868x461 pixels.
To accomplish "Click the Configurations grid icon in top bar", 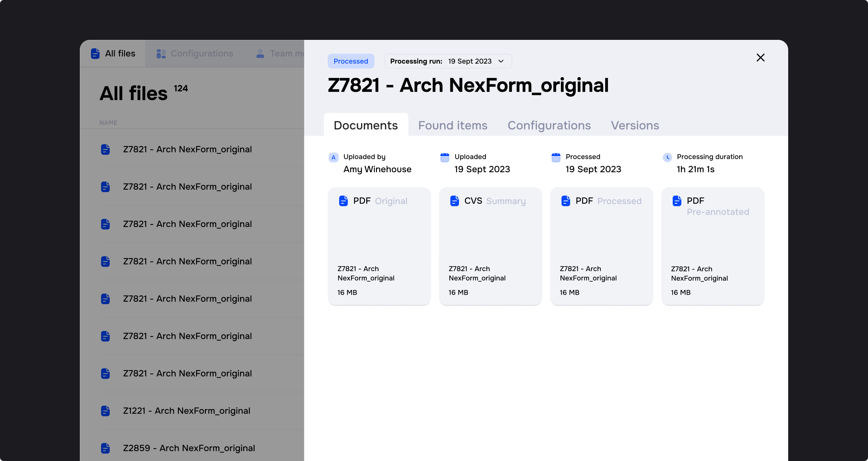I will (x=161, y=53).
